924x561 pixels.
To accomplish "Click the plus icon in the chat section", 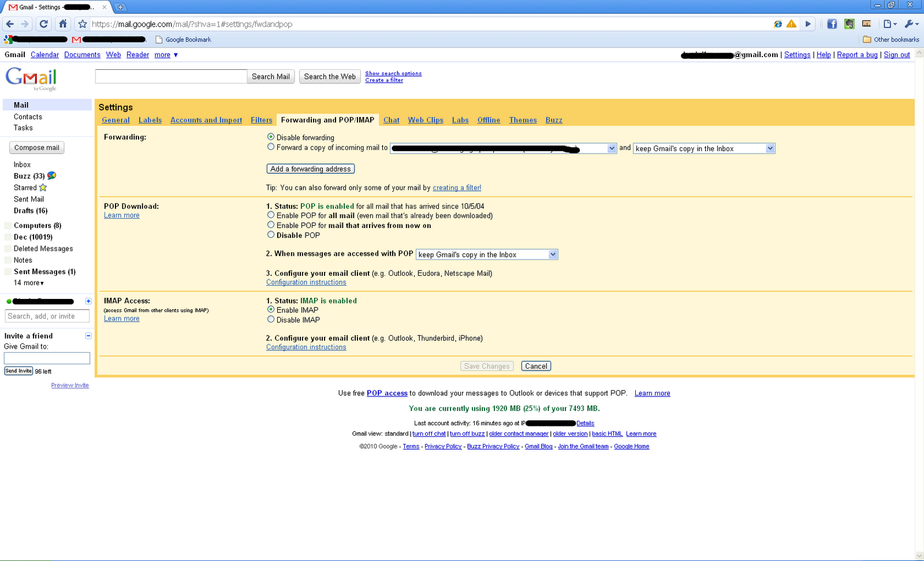I will pos(88,301).
